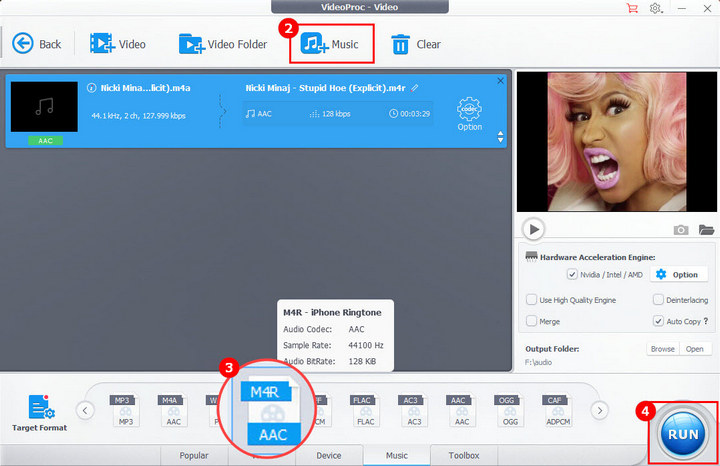Click the video preview image
Screen dimensions: 720x466
[617, 142]
